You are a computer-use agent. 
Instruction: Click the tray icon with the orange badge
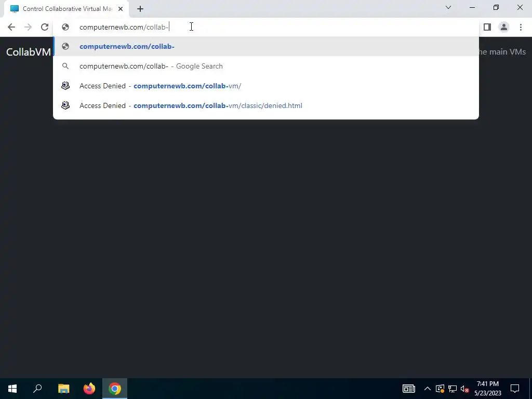click(x=440, y=389)
